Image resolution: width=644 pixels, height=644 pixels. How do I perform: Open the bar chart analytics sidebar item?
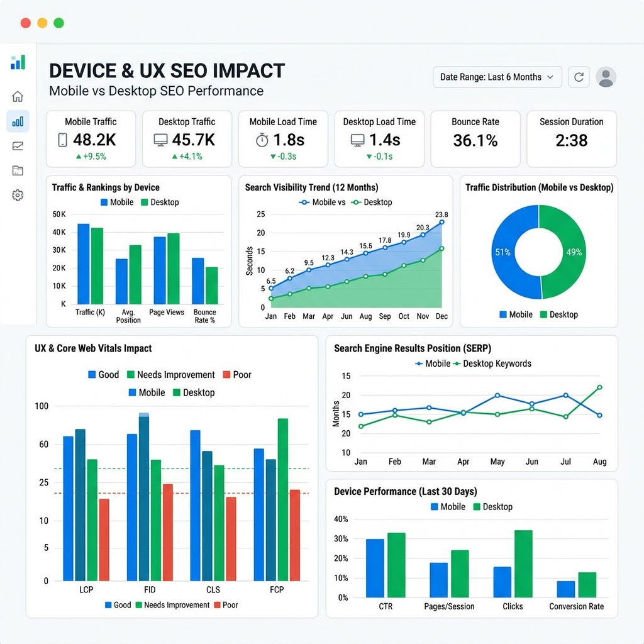pos(18,121)
